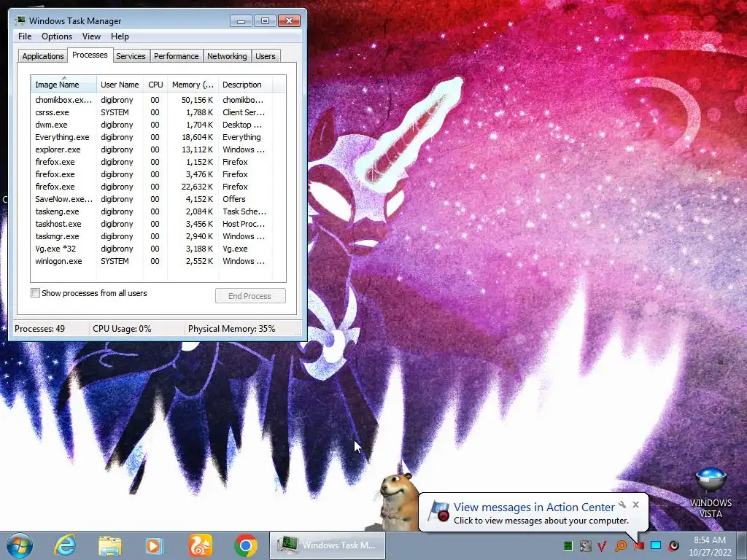Image resolution: width=747 pixels, height=560 pixels.
Task: Switch to the Applications tab
Action: [43, 56]
